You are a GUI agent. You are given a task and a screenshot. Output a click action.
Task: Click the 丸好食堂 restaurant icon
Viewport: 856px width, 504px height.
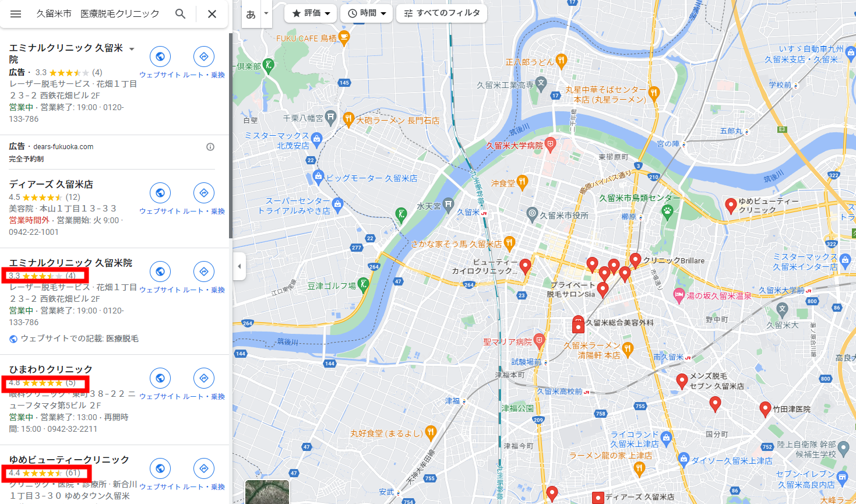point(431,432)
